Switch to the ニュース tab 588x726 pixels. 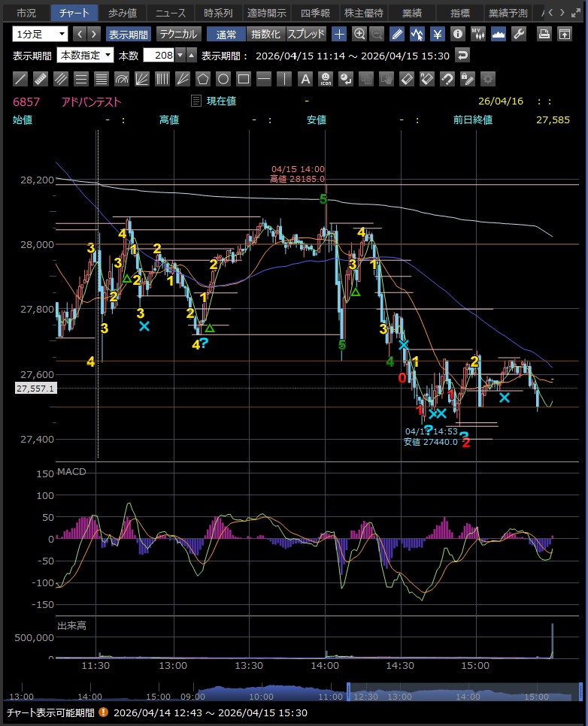(x=171, y=13)
